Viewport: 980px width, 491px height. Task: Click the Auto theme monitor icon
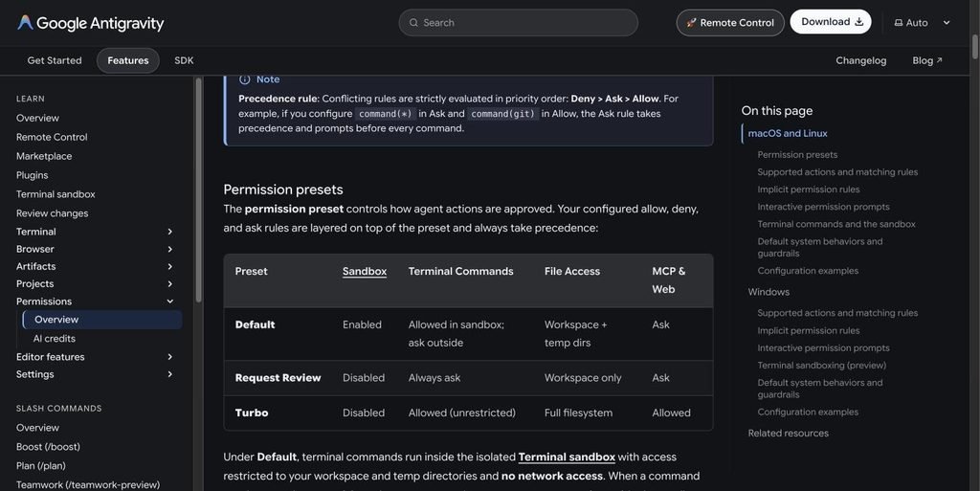click(x=899, y=22)
